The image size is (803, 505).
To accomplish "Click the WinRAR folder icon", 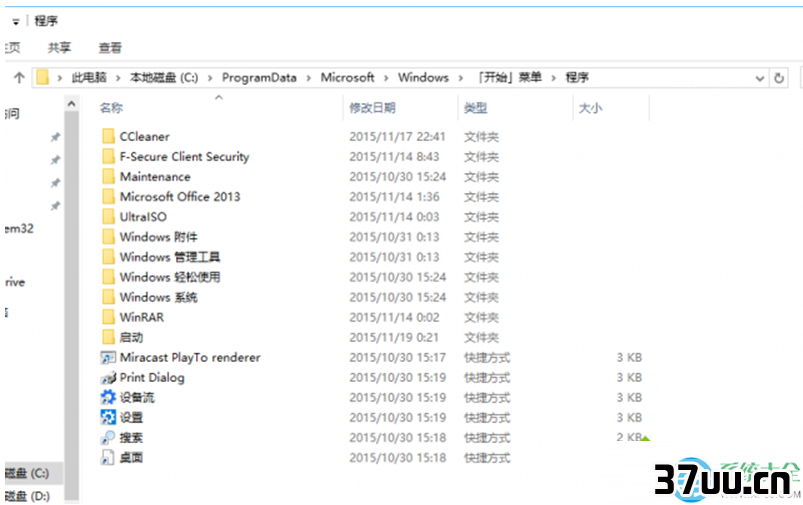I will click(108, 317).
